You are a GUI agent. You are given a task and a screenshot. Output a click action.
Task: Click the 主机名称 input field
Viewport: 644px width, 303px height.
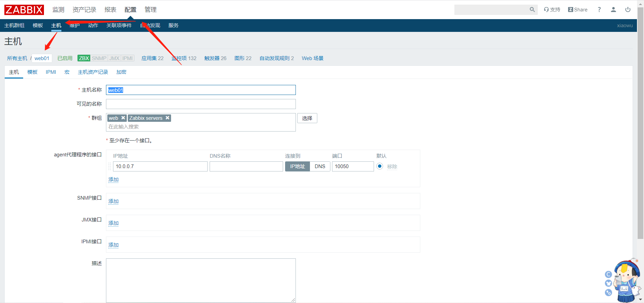point(201,90)
